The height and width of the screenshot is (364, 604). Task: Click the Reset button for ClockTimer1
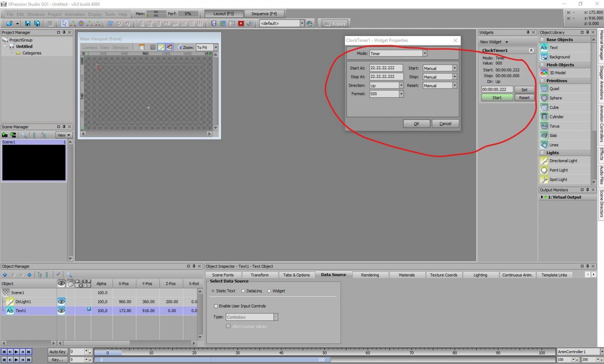pos(524,98)
